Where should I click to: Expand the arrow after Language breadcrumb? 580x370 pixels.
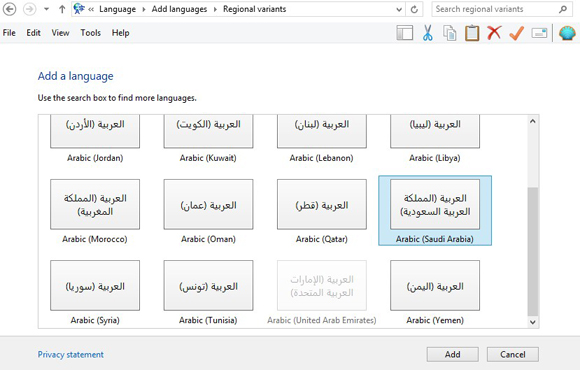coord(144,9)
